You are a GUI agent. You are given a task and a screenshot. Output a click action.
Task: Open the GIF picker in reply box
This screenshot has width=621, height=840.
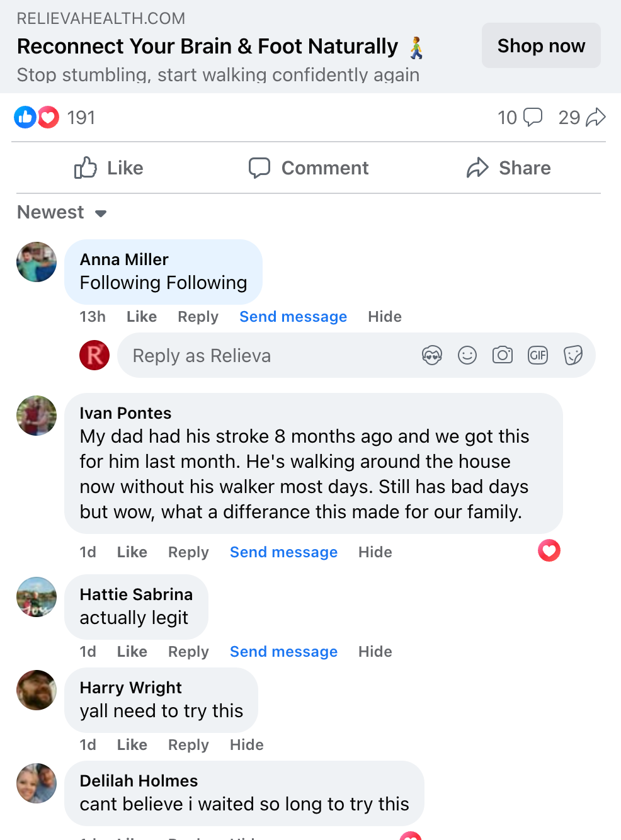coord(538,356)
